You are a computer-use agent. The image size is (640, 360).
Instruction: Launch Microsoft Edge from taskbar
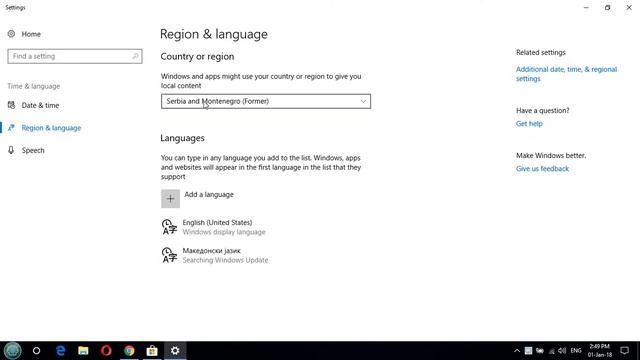[60, 351]
